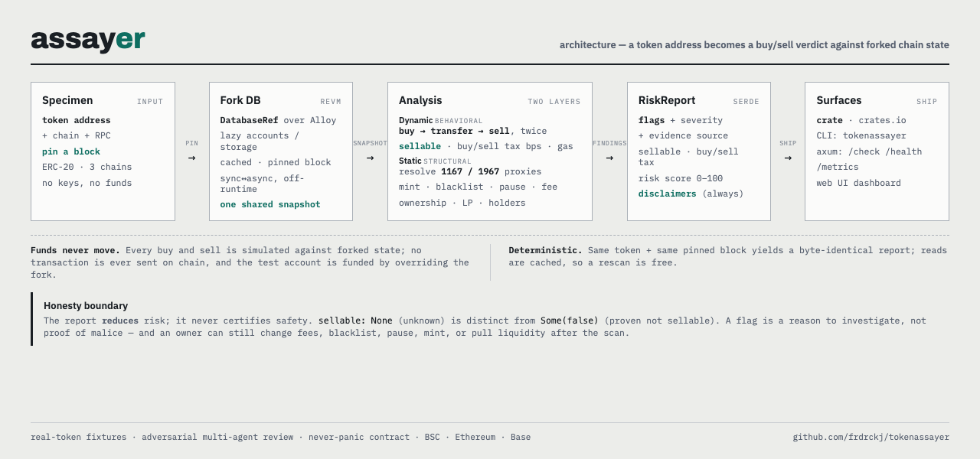Image resolution: width=980 pixels, height=459 pixels.
Task: Select the Fork DB card heading
Action: [240, 100]
